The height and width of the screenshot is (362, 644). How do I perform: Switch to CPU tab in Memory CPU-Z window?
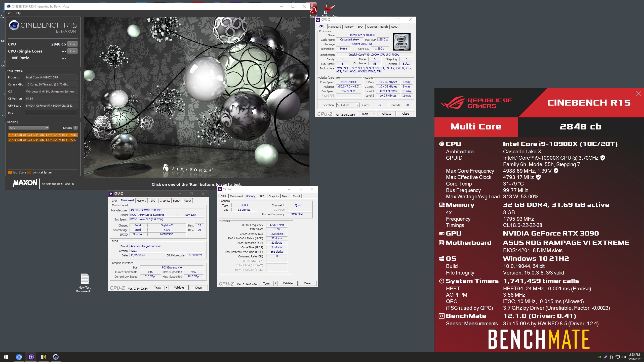223,196
